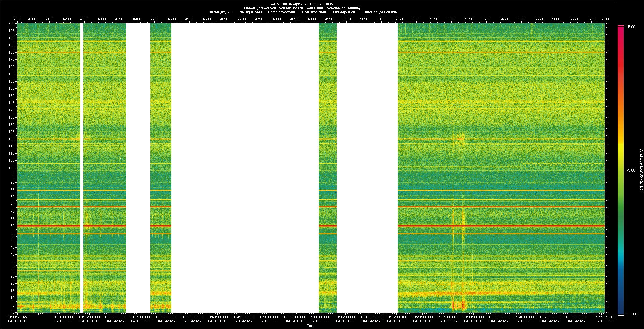This screenshot has height=329, width=644.
Task: Click the PSD size:2048 parameter text
Action: click(314, 12)
